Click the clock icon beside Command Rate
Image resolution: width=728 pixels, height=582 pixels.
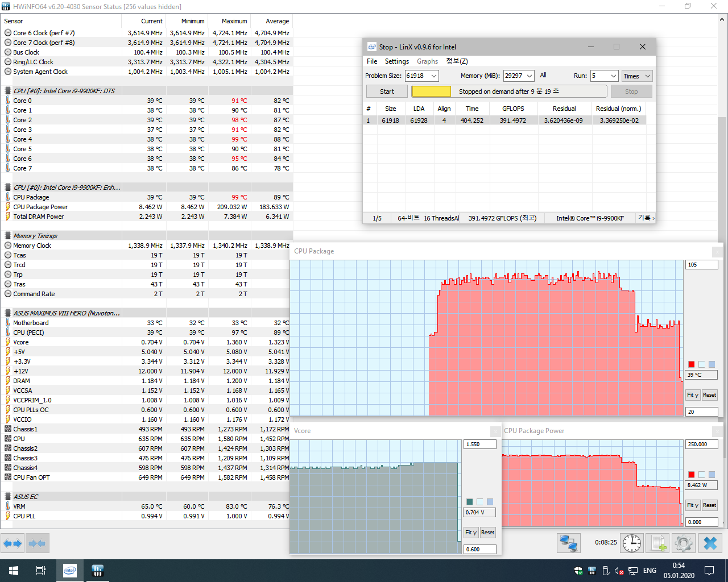click(8, 294)
